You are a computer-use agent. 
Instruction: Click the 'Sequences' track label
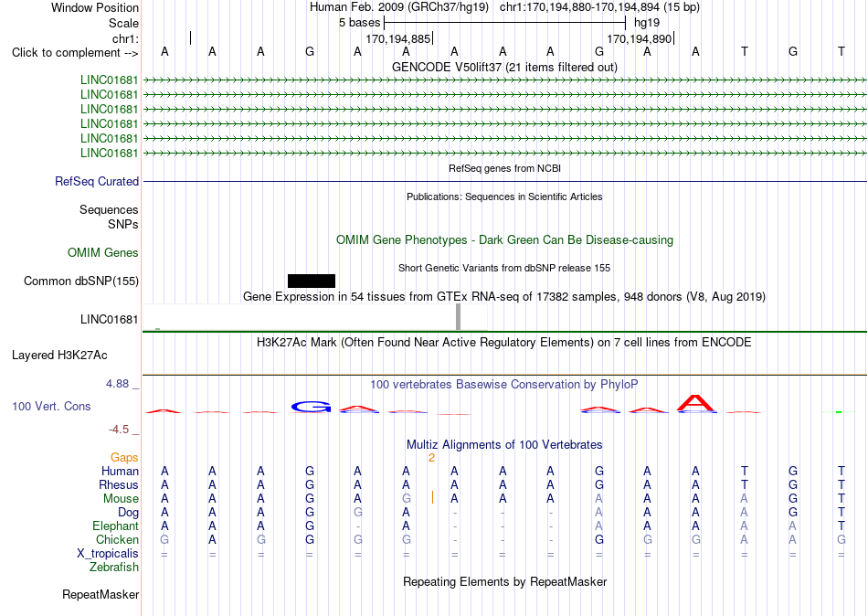click(109, 209)
